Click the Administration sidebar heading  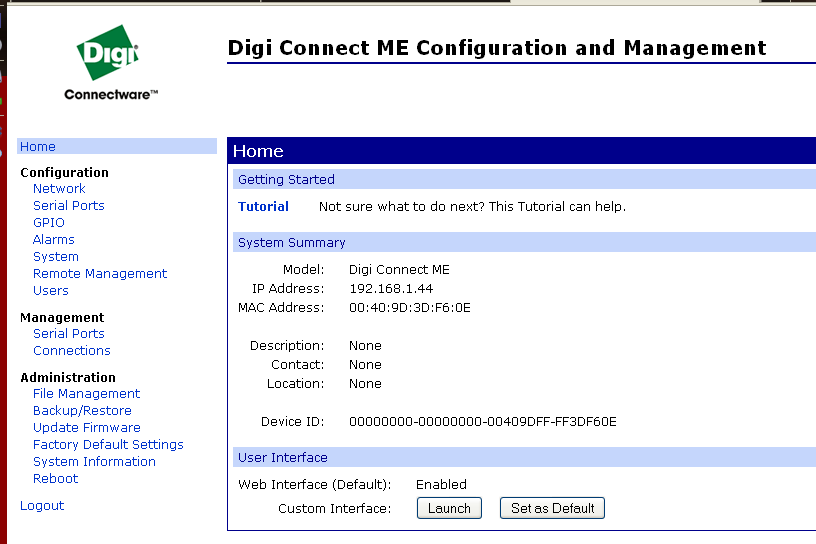click(68, 377)
